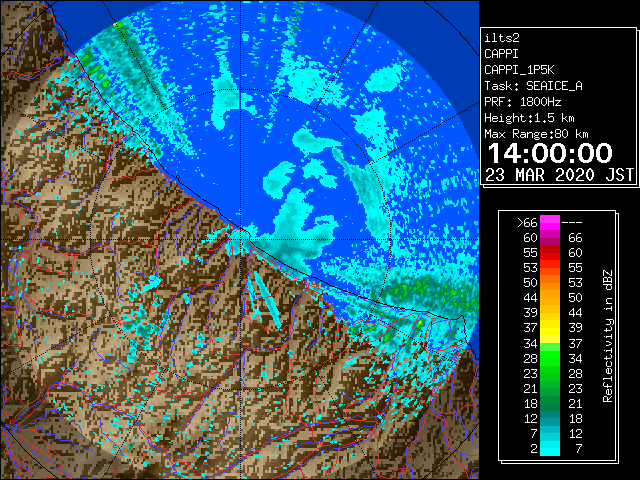Screen dimensions: 640x480
Task: Click the 'Height:1.5 km' text
Action: (529, 118)
